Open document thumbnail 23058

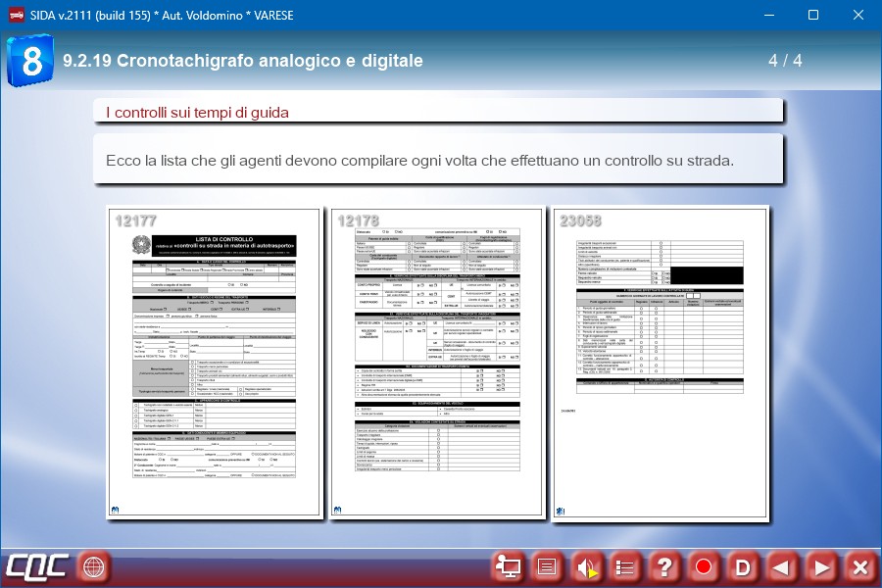coord(660,363)
